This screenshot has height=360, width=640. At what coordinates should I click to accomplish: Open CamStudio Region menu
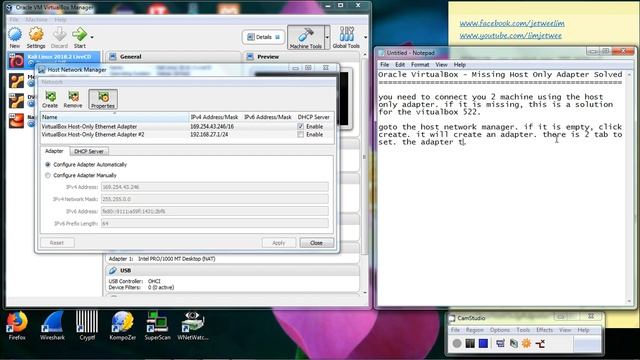474,330
